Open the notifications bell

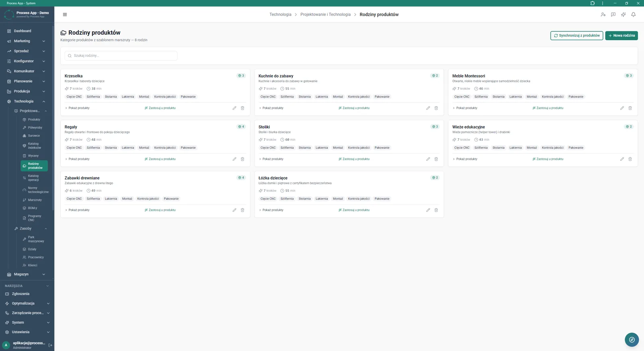[633, 14]
